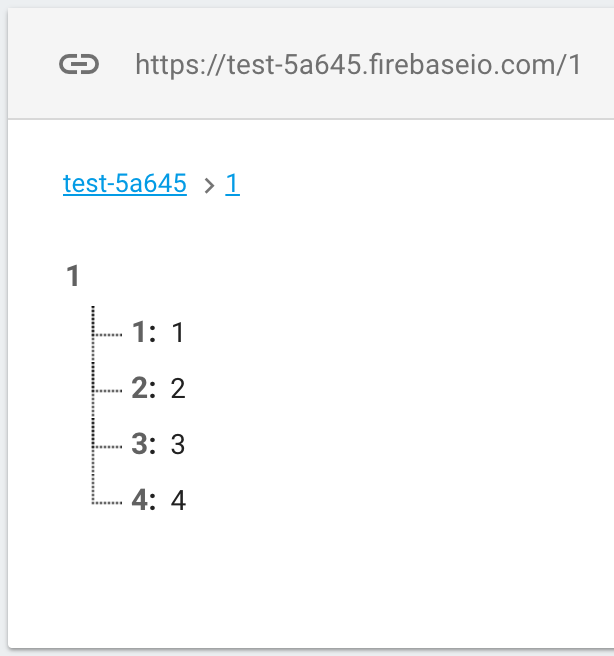Open the test-5a645 breadcrumb link

click(125, 184)
